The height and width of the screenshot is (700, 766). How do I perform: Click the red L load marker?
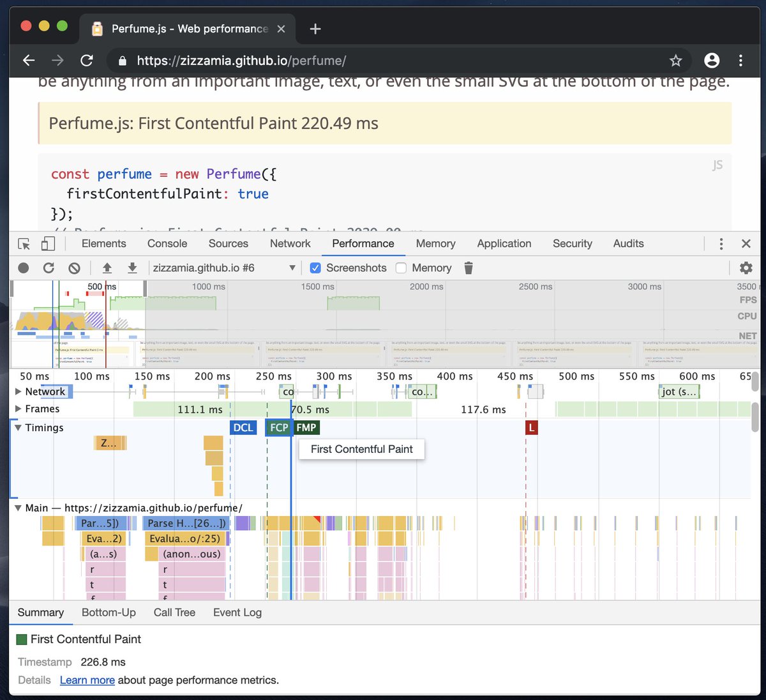pos(531,427)
